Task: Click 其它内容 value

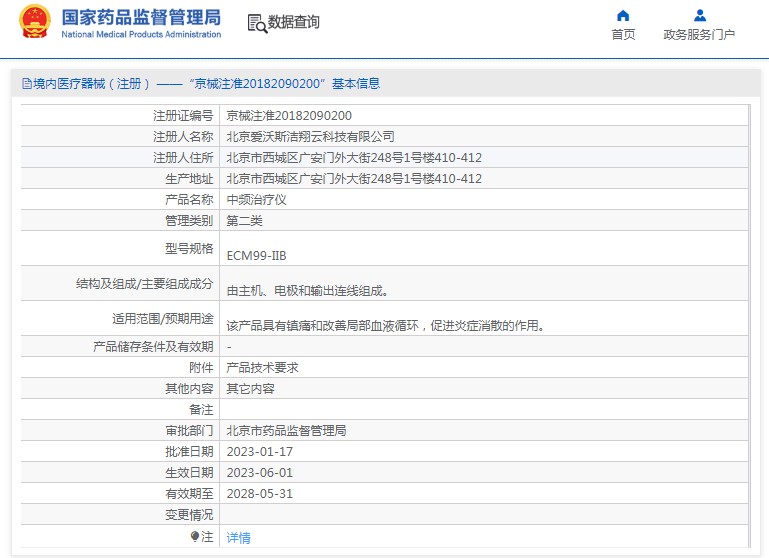Action: click(250, 389)
